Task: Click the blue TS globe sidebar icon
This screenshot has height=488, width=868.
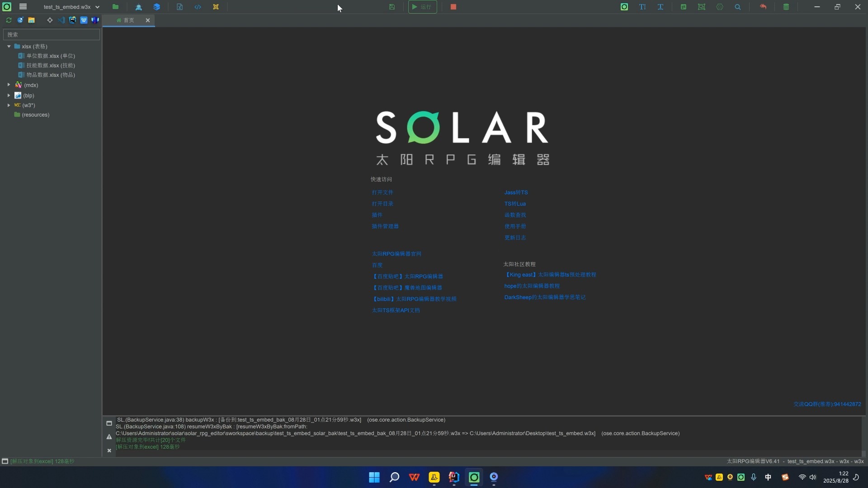Action: click(x=20, y=20)
